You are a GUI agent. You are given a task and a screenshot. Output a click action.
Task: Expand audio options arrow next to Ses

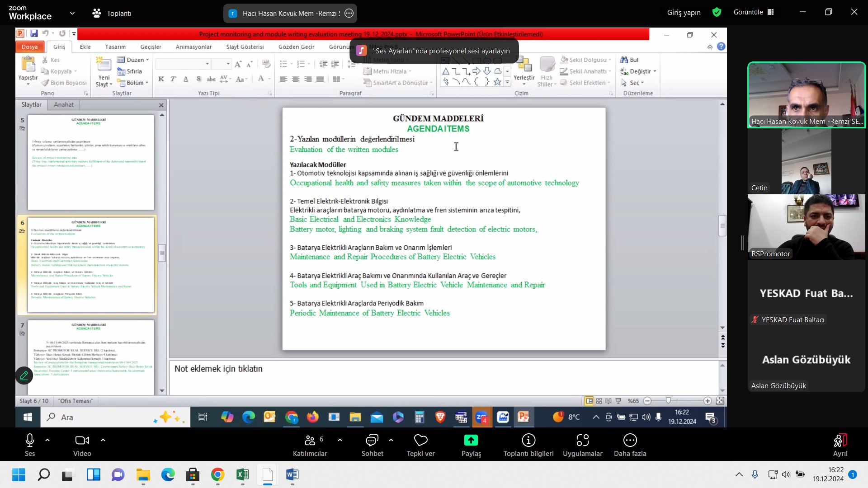(47, 440)
